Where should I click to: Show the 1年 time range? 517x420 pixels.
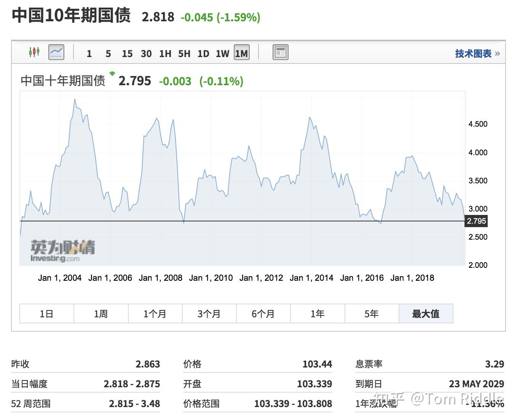click(x=318, y=313)
